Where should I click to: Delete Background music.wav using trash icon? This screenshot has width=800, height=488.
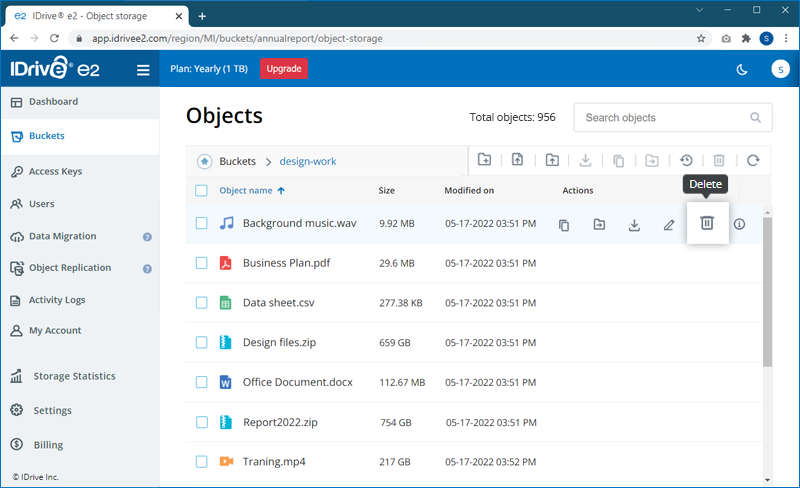(706, 224)
